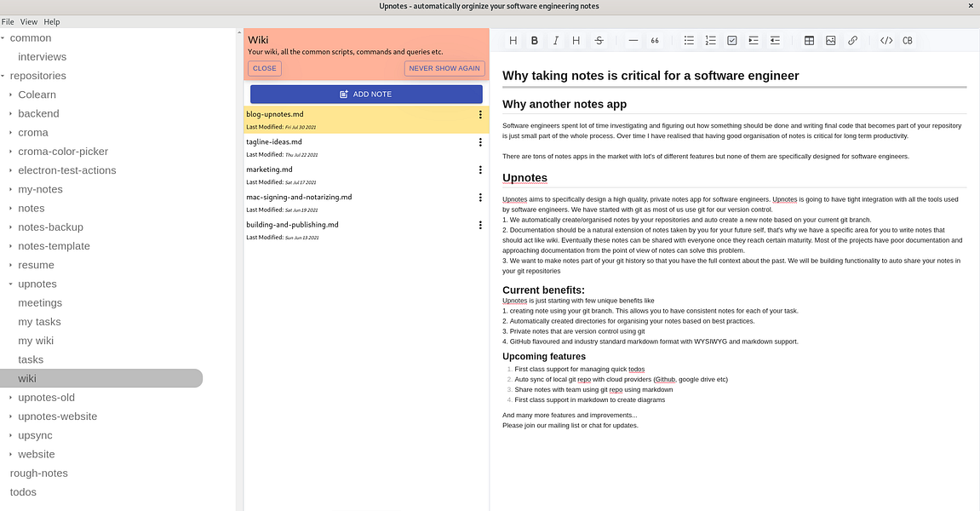
Task: Expand the electron-test-actions arrow
Action: click(10, 170)
